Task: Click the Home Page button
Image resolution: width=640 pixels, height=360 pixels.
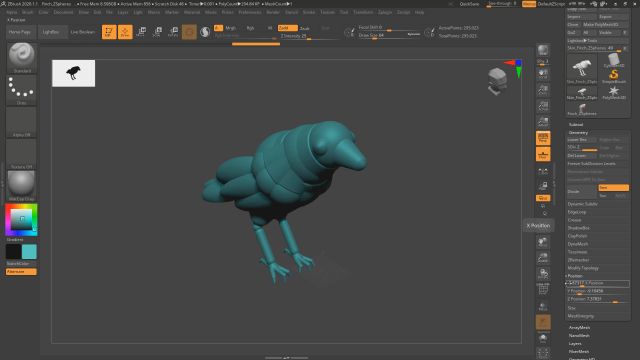Action: point(20,32)
